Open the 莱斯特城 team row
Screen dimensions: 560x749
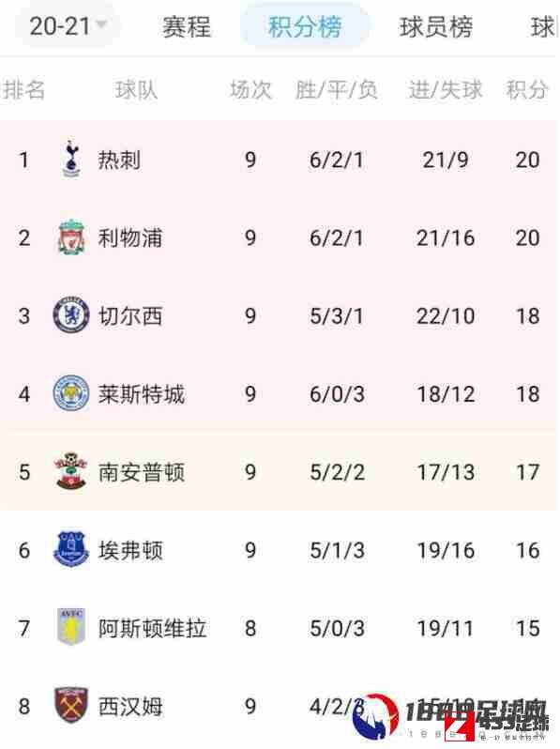coord(279,393)
